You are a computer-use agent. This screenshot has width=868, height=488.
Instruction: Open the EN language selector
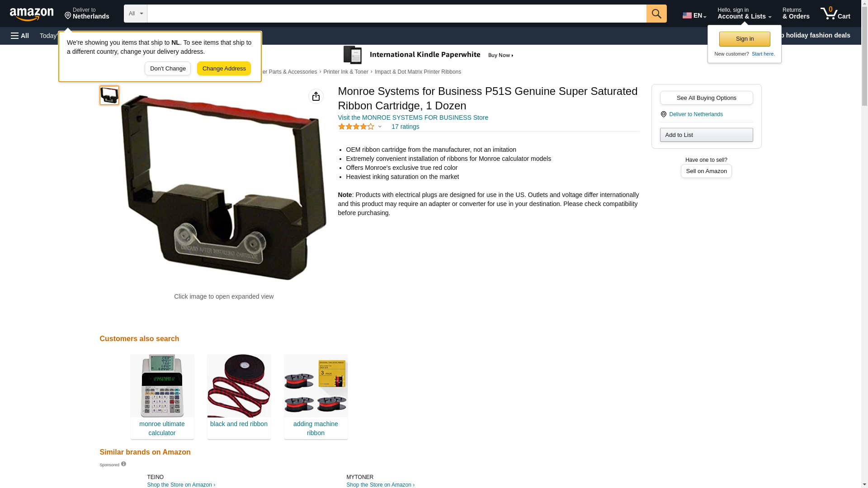point(694,15)
